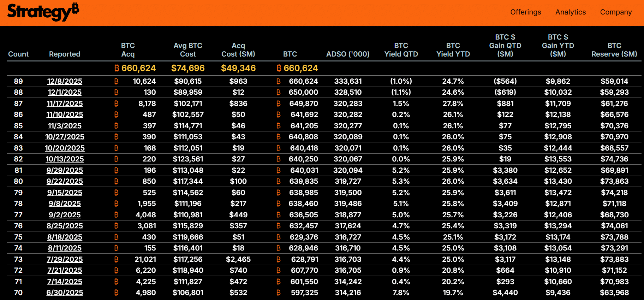Open the 8/18/2025 report link
The width and height of the screenshot is (644, 300).
coord(65,237)
